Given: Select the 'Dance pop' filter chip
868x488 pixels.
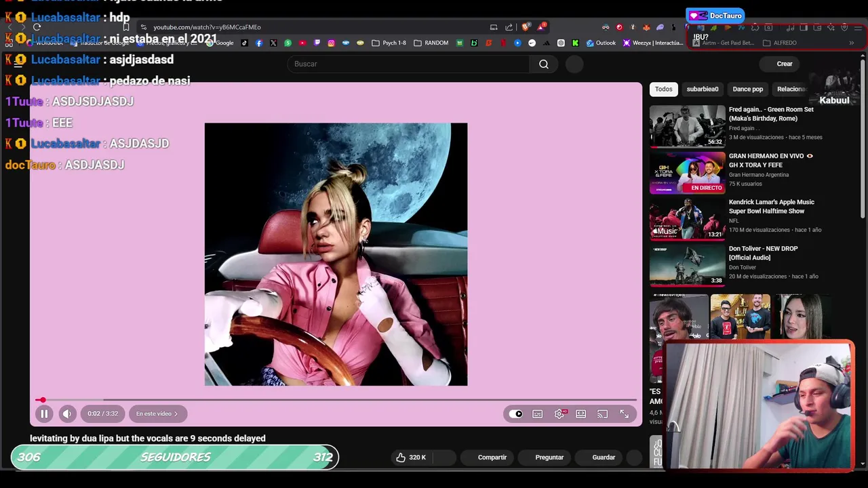Looking at the screenshot, I should pos(747,89).
